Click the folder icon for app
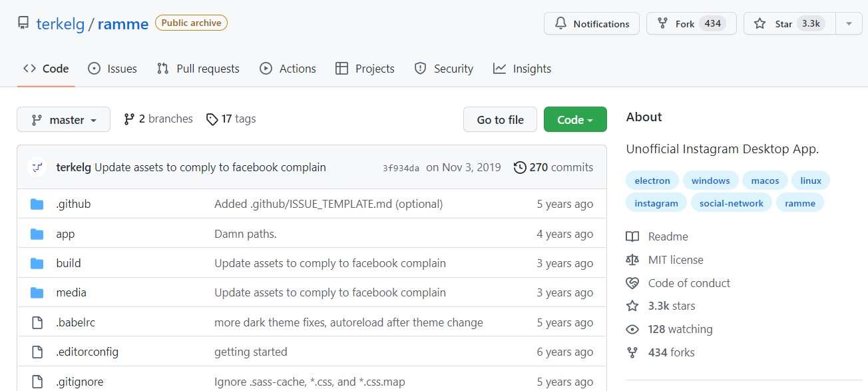Image resolution: width=868 pixels, height=391 pixels. tap(37, 234)
